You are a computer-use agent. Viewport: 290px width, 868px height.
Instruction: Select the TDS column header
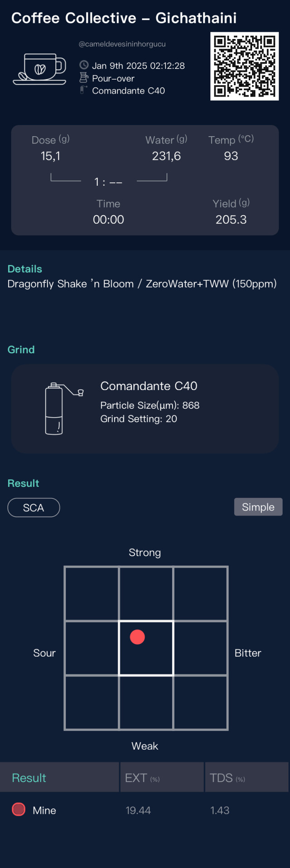[x=247, y=778]
